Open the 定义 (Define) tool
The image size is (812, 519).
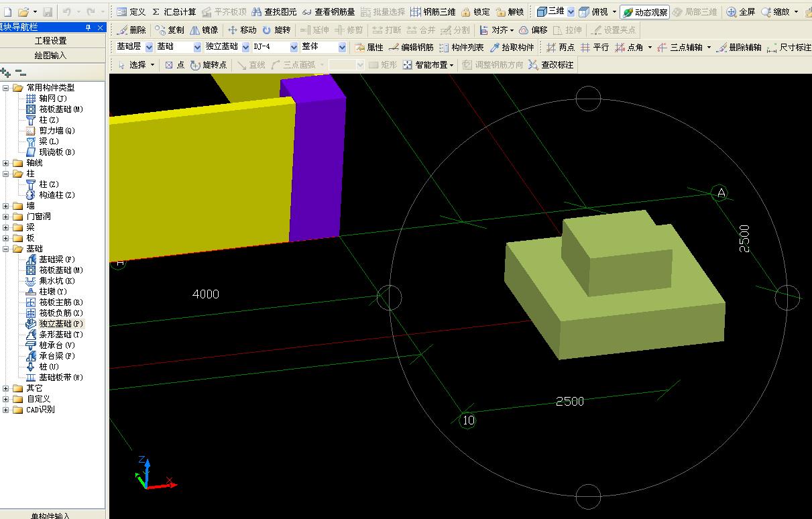[131, 12]
